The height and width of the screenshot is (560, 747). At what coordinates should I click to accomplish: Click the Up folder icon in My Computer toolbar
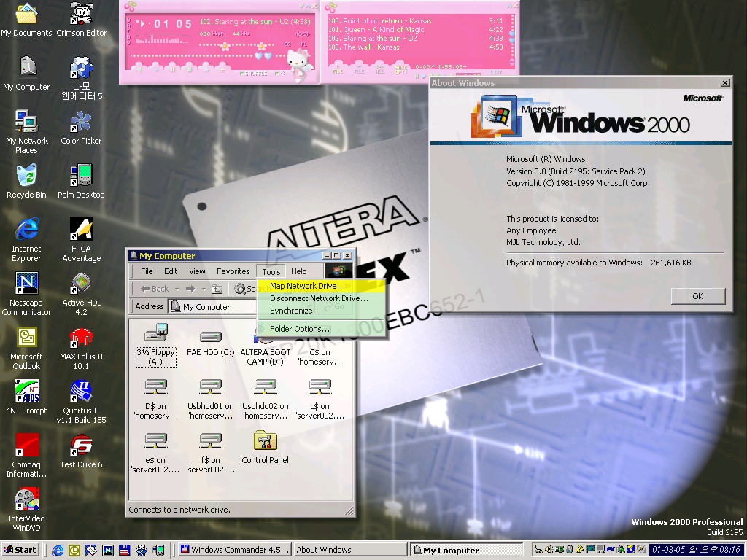tap(217, 289)
